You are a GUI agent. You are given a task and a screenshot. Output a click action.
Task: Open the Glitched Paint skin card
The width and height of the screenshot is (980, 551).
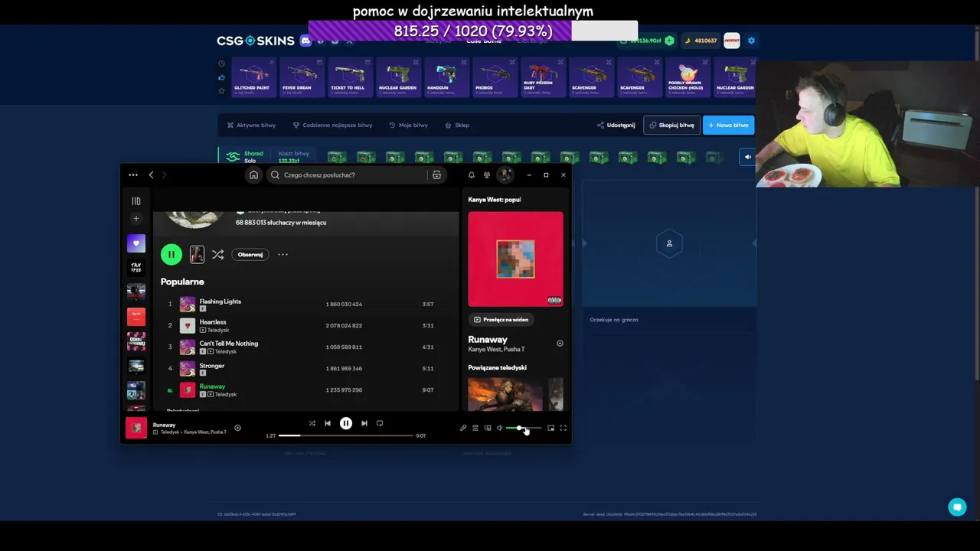coord(253,77)
